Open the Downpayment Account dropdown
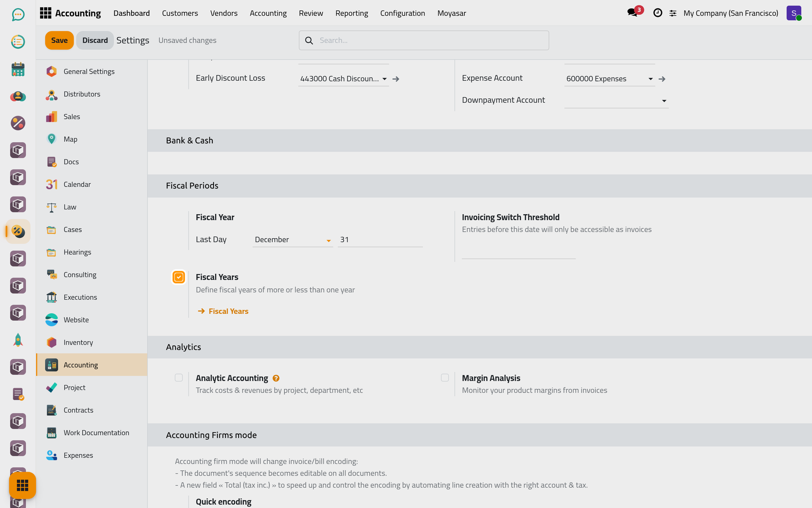 [616, 100]
